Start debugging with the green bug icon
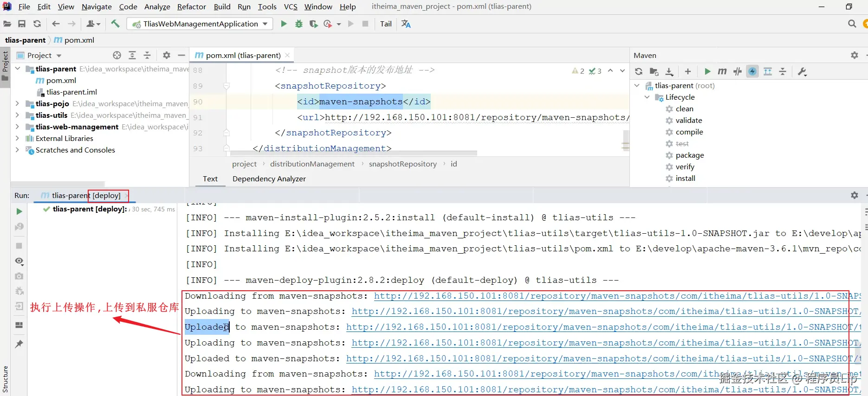This screenshot has height=396, width=868. click(299, 24)
